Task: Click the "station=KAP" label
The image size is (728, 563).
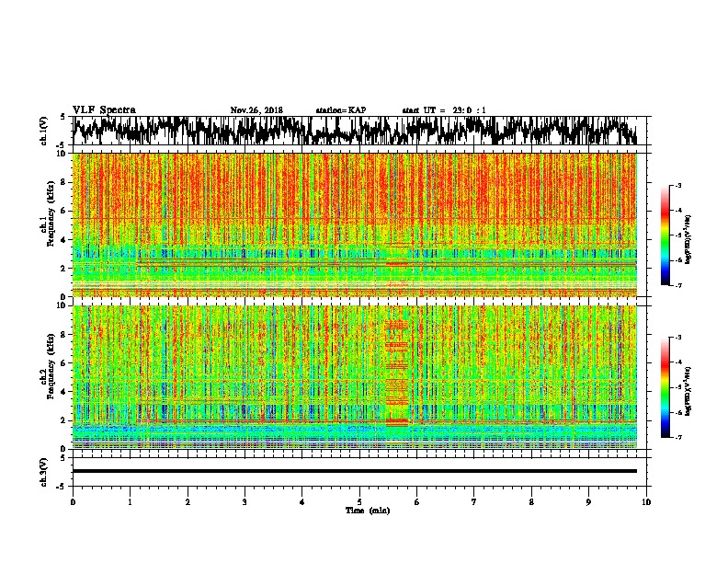Action: tap(340, 110)
